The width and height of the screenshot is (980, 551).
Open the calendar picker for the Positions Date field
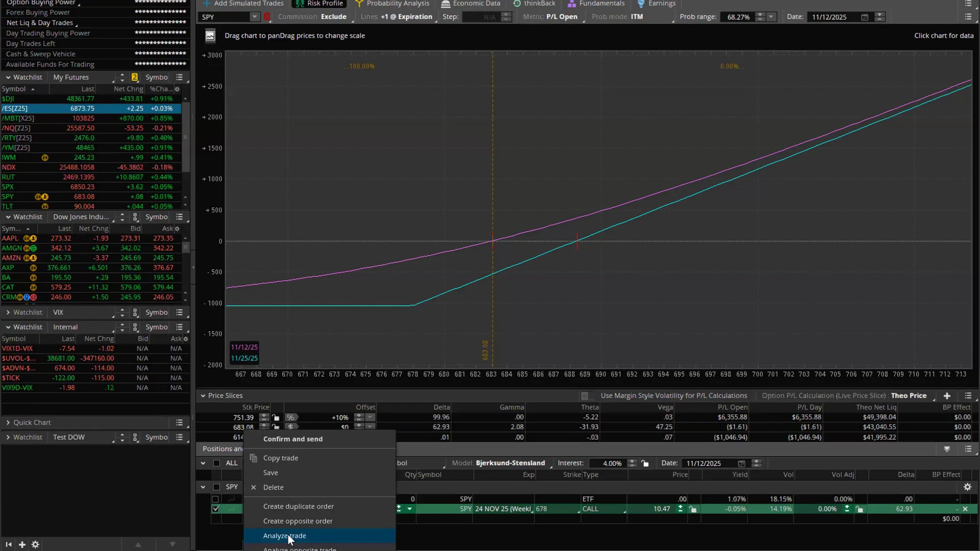(741, 463)
